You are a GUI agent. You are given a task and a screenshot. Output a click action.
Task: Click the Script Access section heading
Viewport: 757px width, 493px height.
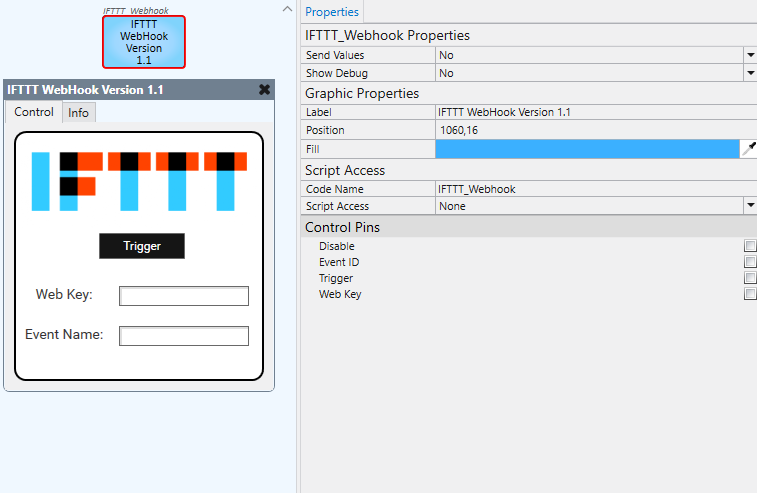tap(345, 170)
